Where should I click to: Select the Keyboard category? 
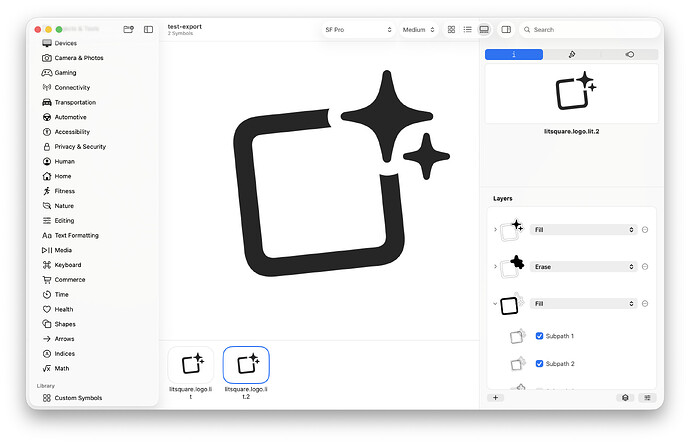[x=62, y=265]
